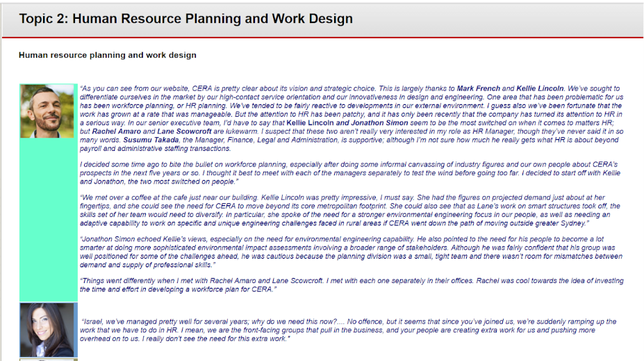Image resolution: width=644 pixels, height=361 pixels.
Task: Click the bold name "Mark French"
Action: [478, 89]
